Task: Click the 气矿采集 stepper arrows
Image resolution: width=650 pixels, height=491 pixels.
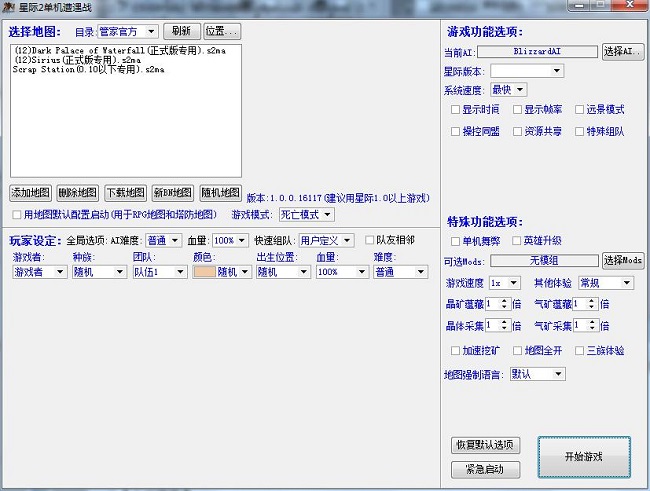Action: click(x=592, y=325)
